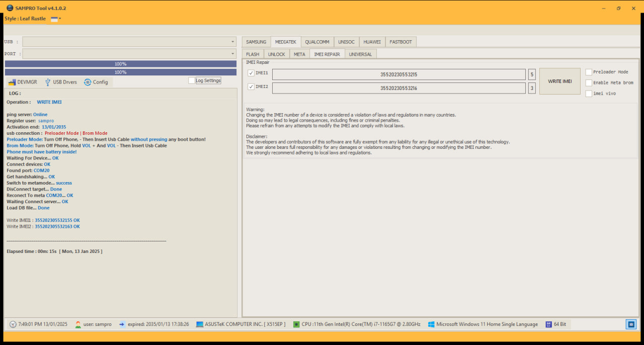Click the 'Write IMEI2 : 355202305532163 OK' line
This screenshot has height=345, width=644.
43,226
